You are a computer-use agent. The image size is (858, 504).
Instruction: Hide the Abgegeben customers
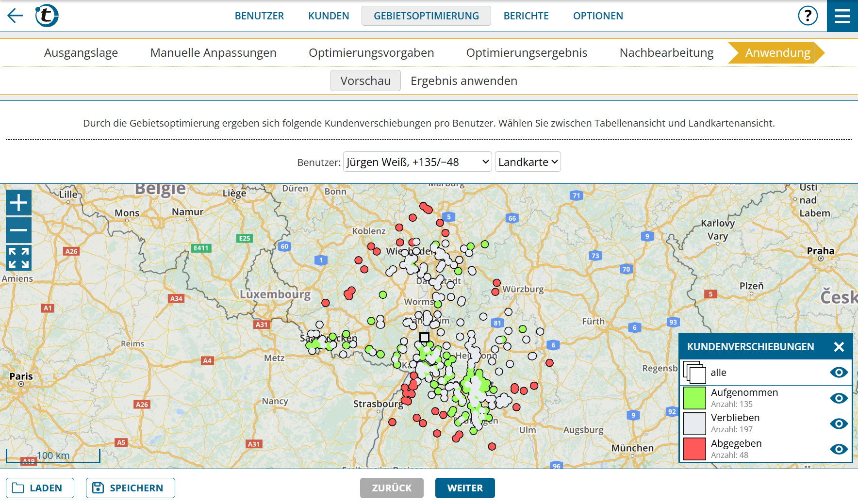tap(839, 449)
